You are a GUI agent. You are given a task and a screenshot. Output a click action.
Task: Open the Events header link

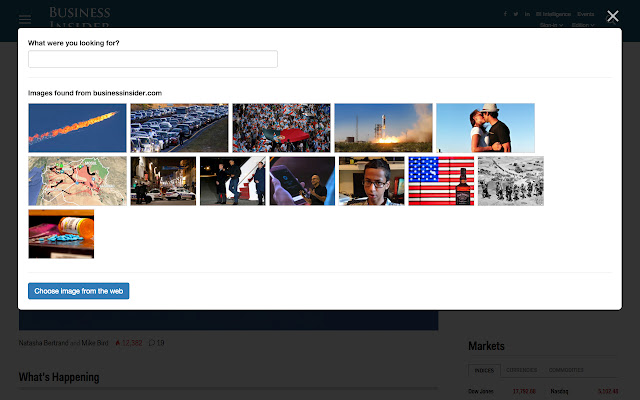[x=585, y=14]
